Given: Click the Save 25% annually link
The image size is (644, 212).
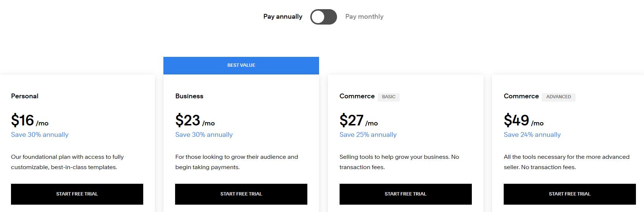Looking at the screenshot, I should click(x=368, y=135).
